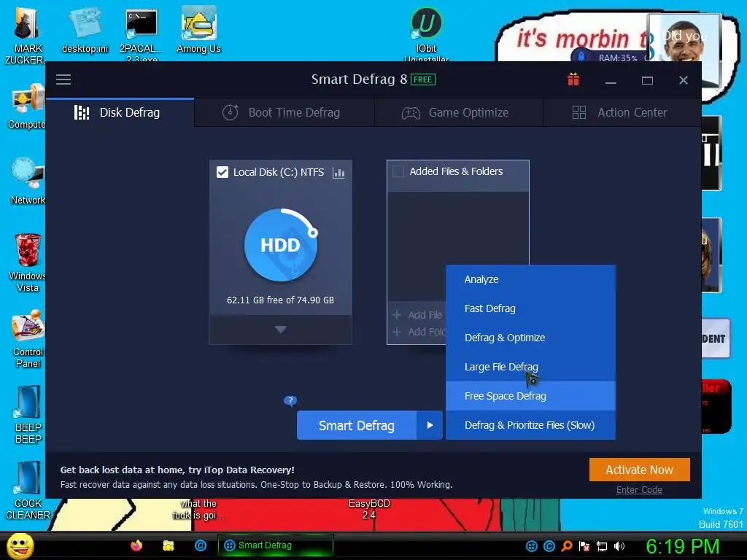Select the 2PACAL exe desktop icon
This screenshot has width=747, height=560.
pyautogui.click(x=142, y=35)
